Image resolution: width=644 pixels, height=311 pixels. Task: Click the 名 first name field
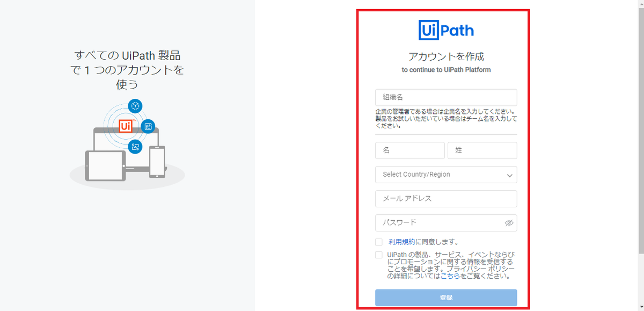(x=410, y=150)
